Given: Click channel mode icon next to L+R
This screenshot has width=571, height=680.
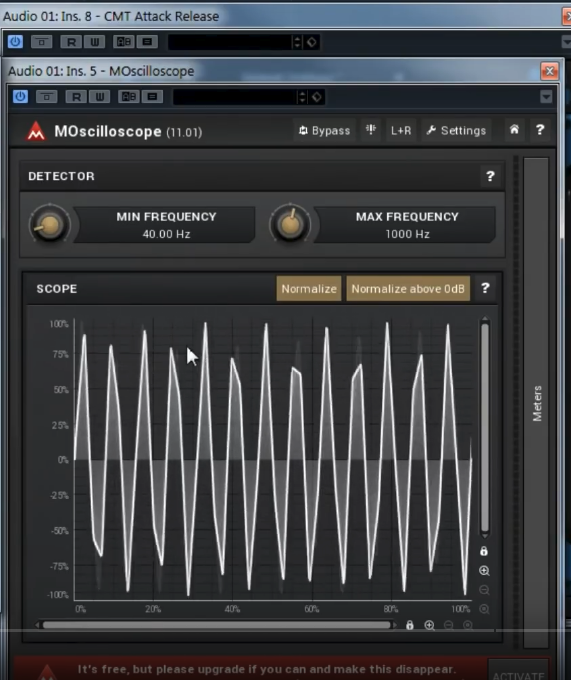Looking at the screenshot, I should [x=371, y=130].
